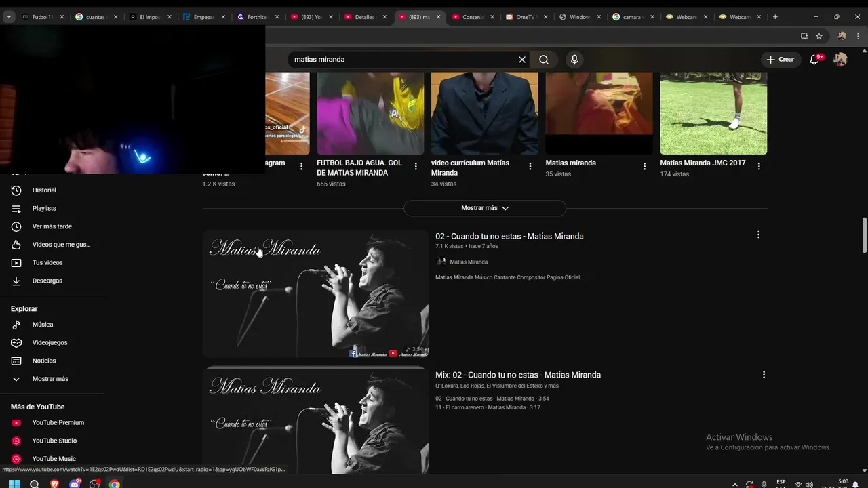
Task: Click the Videojuegos controller icon
Action: click(x=16, y=343)
